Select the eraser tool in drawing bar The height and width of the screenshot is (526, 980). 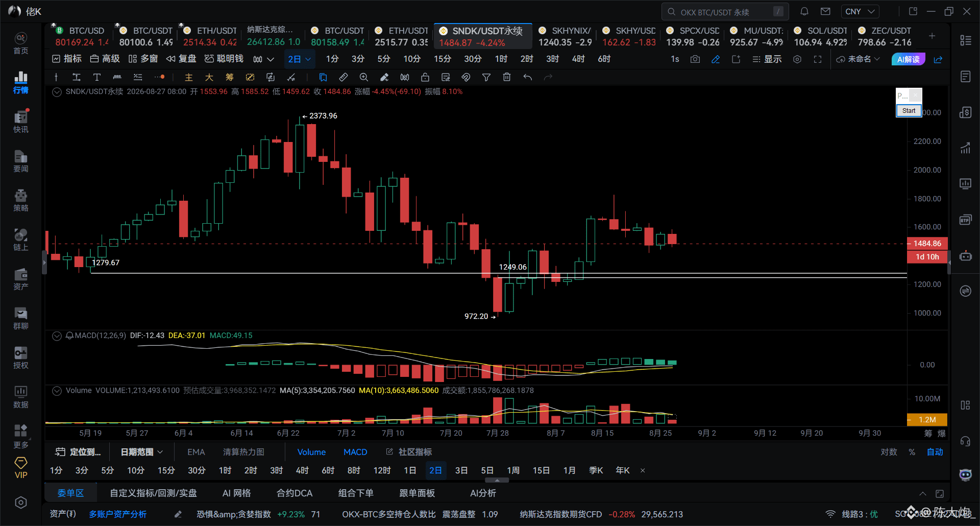tap(384, 77)
